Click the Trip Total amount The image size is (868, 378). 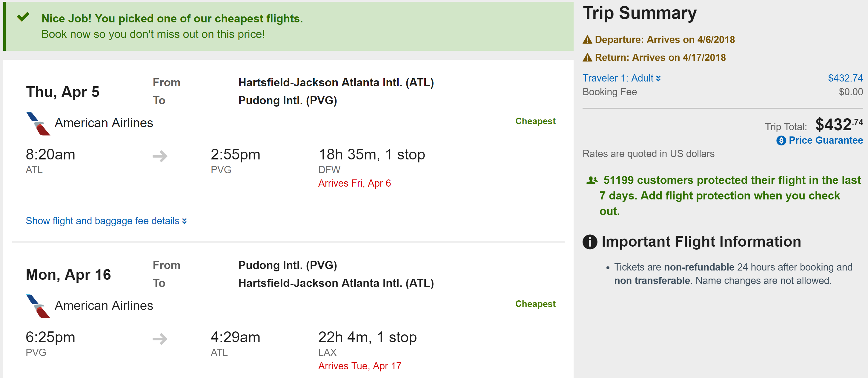[x=838, y=125]
